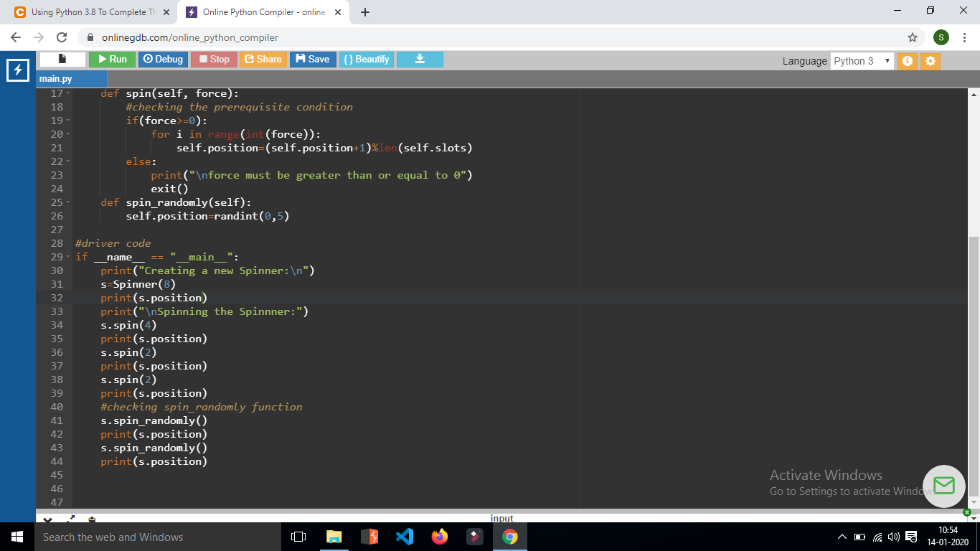Open the dark pen app on taskbar

475,537
